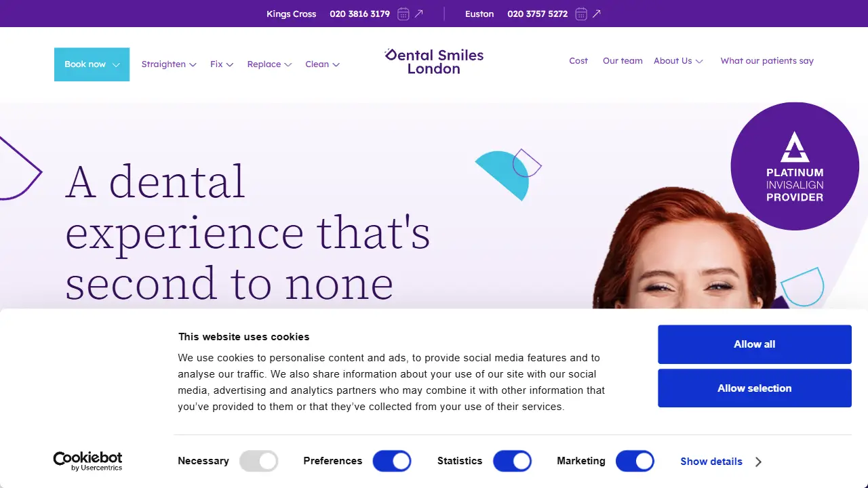Expand Show details in cookie banner
This screenshot has width=868, height=488.
(721, 462)
